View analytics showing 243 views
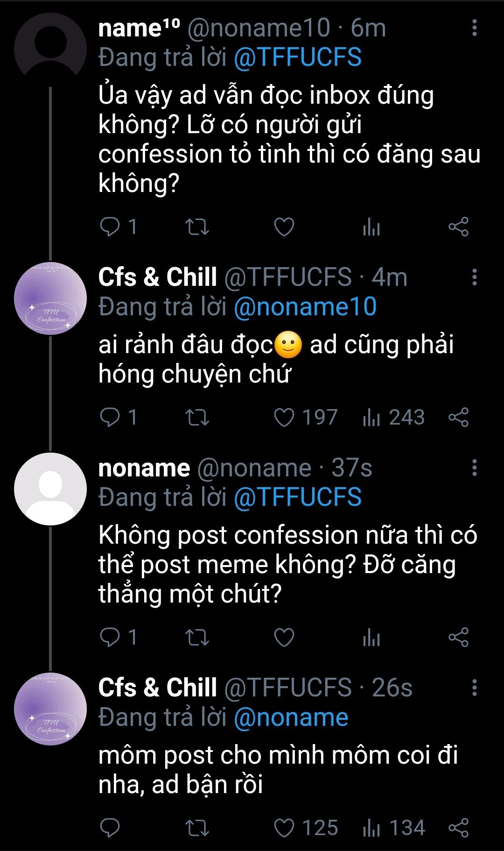This screenshot has height=851, width=504. point(393,418)
